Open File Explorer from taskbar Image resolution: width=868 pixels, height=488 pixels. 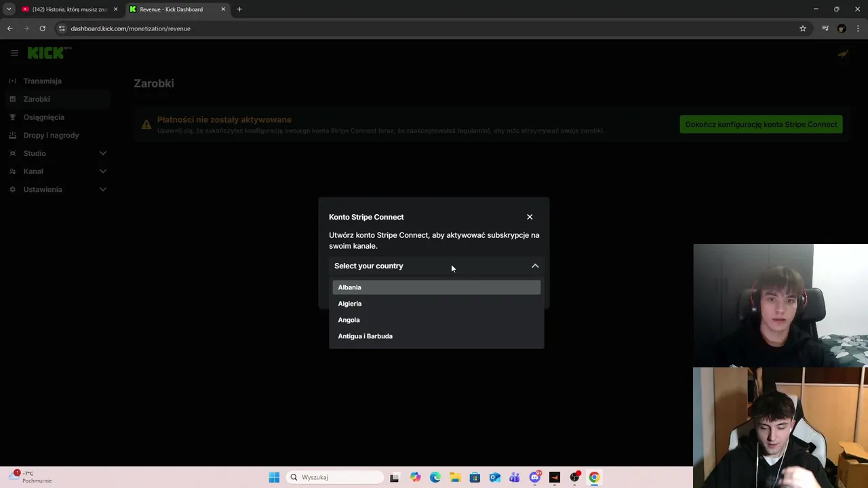(455, 477)
